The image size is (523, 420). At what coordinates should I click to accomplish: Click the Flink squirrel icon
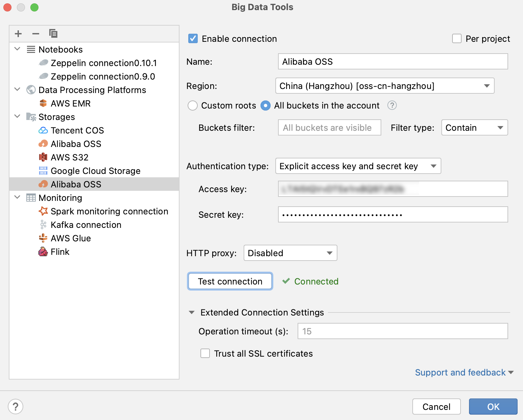click(x=43, y=252)
